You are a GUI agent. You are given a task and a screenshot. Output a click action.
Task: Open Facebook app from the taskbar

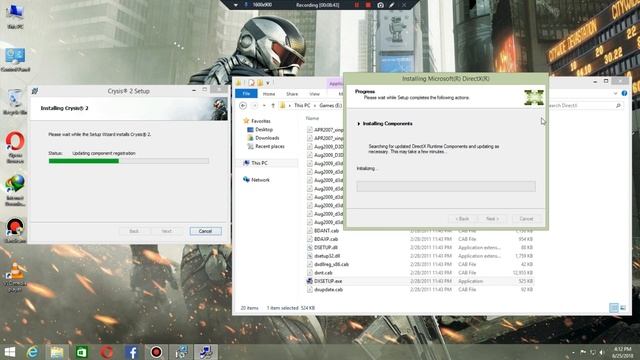131,352
